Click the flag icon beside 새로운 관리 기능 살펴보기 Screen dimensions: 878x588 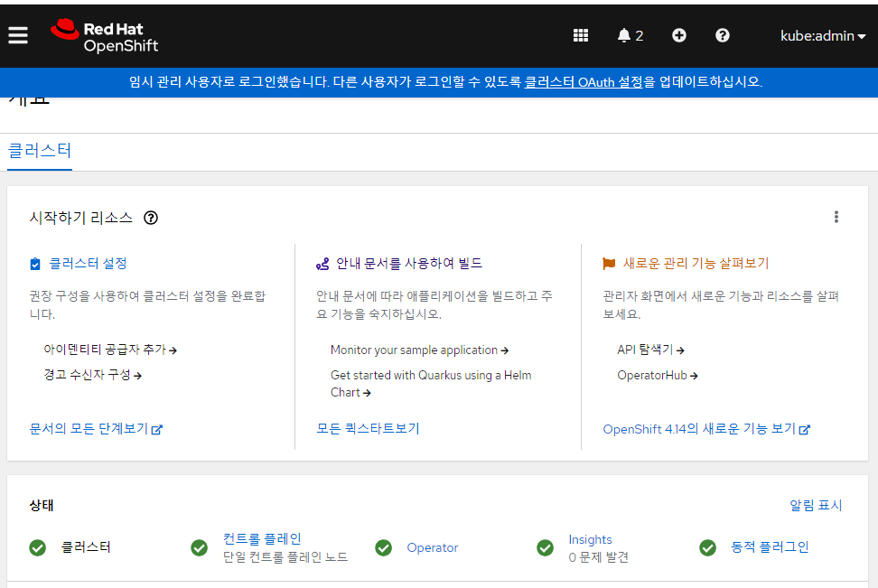(609, 264)
